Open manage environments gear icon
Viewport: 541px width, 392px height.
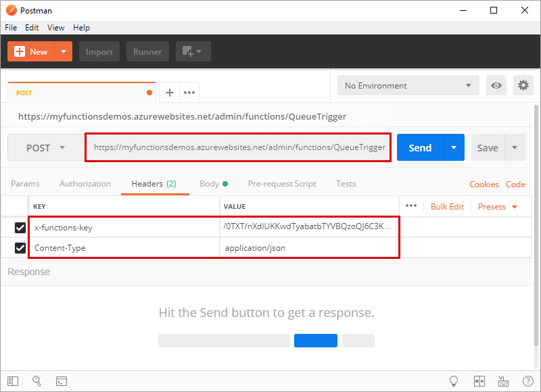click(523, 86)
